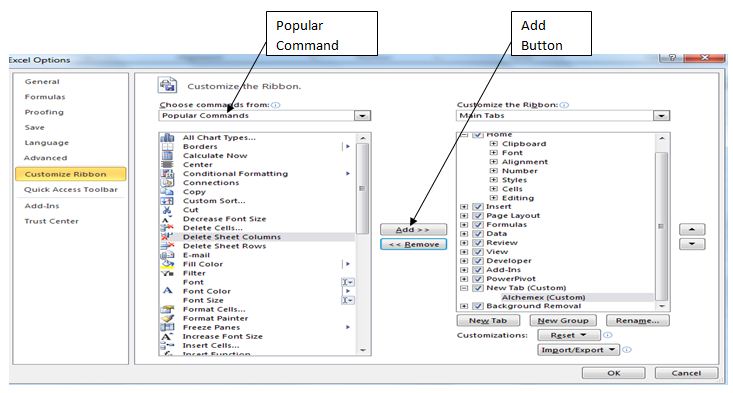Image resolution: width=733 pixels, height=393 pixels.
Task: Expand the Editing group node
Action: tap(493, 198)
